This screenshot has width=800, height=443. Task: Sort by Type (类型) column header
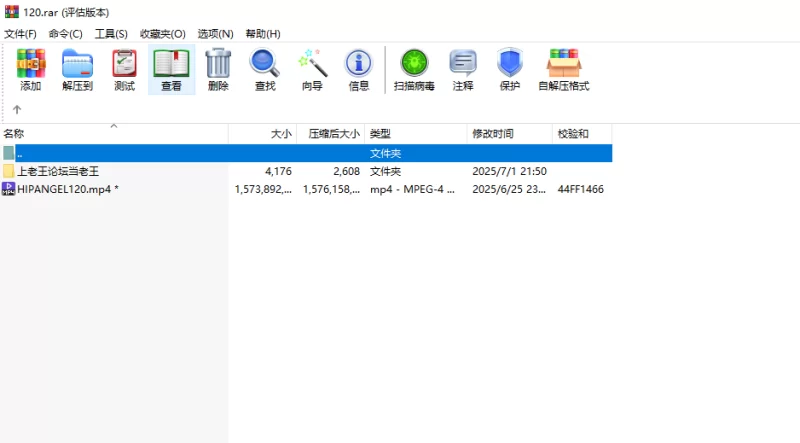(x=416, y=134)
